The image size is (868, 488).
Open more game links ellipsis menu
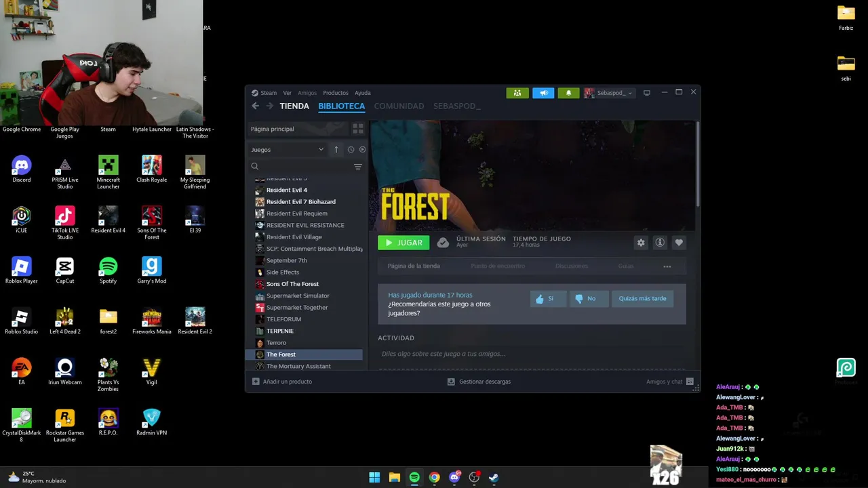[x=667, y=266]
